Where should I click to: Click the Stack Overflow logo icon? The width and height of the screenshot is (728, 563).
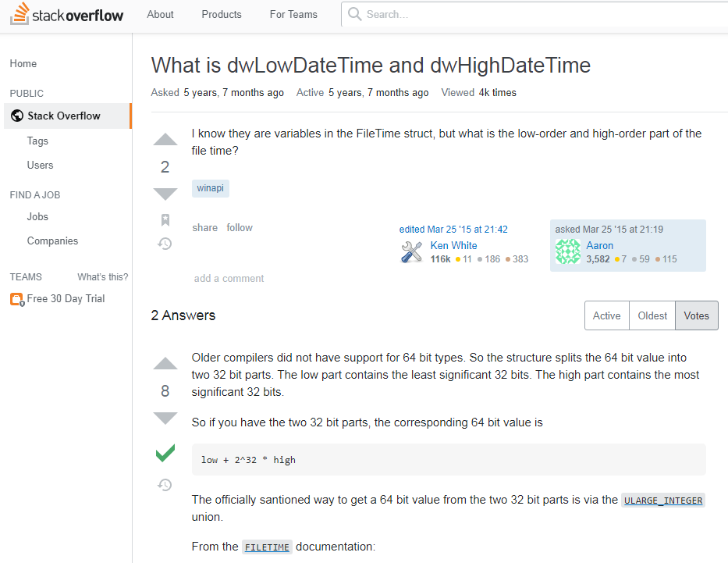pyautogui.click(x=20, y=13)
